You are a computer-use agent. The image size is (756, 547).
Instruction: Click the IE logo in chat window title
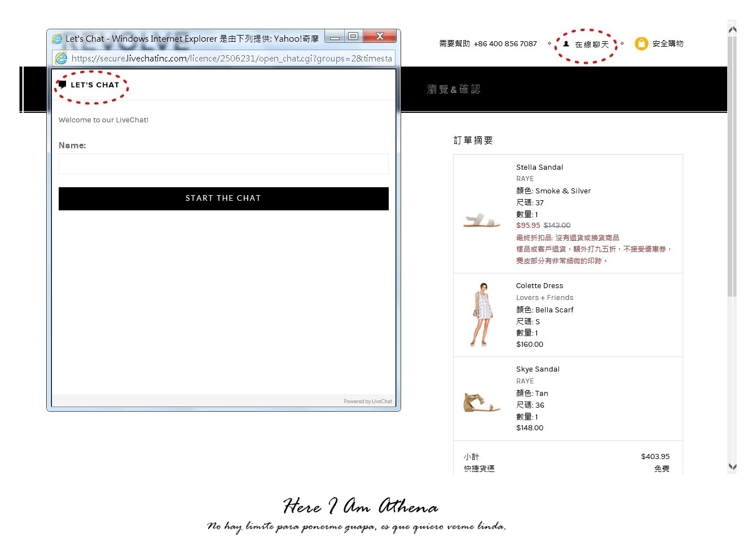57,39
